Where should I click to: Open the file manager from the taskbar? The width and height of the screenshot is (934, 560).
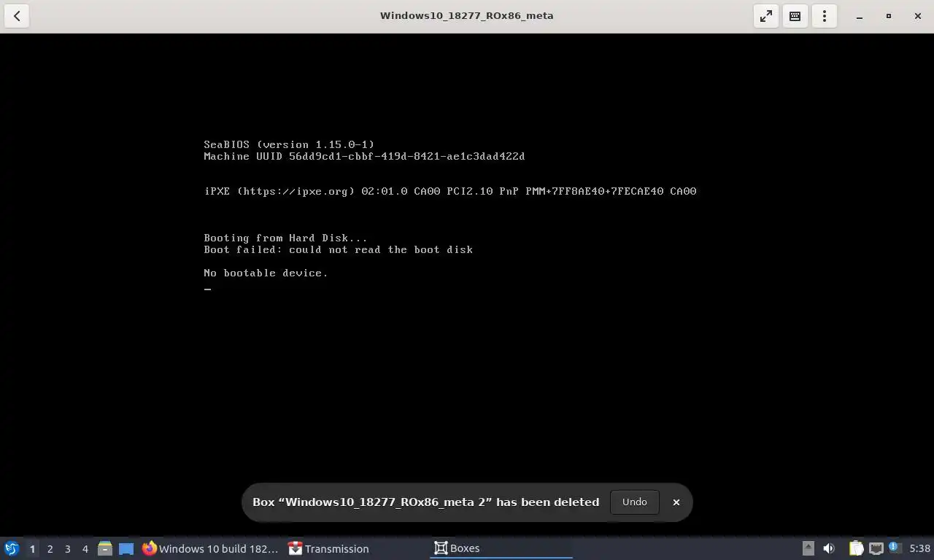pyautogui.click(x=105, y=548)
